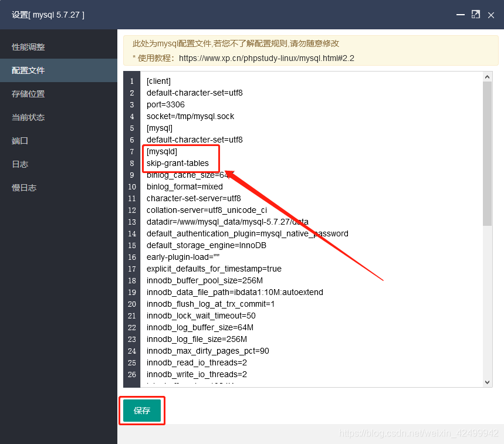
Task: Click line number 20 in the gutter
Action: pos(132,304)
